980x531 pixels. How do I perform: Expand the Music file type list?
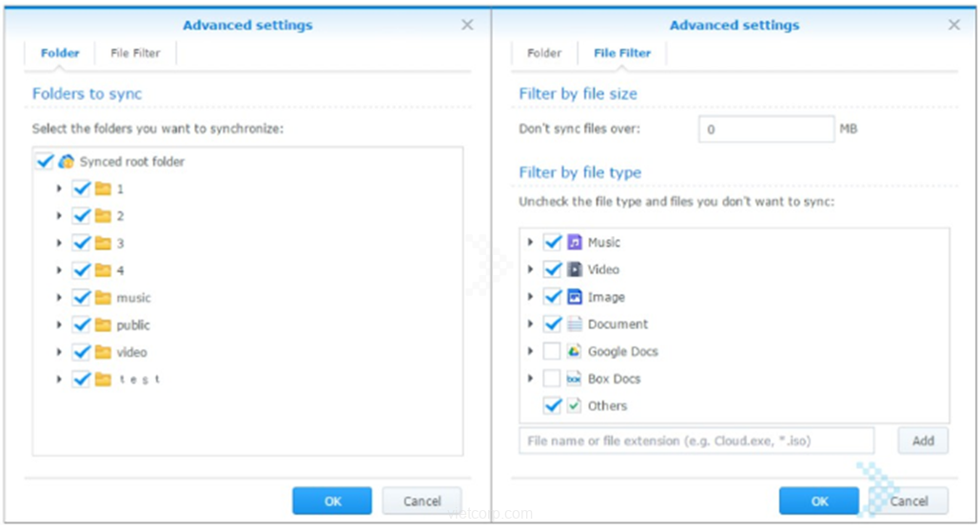pyautogui.click(x=530, y=243)
